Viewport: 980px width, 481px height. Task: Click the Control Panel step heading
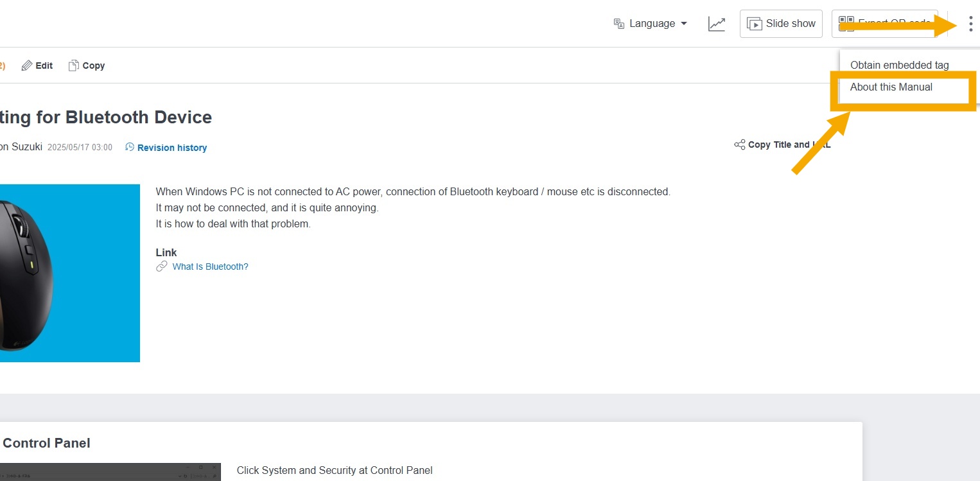[46, 443]
